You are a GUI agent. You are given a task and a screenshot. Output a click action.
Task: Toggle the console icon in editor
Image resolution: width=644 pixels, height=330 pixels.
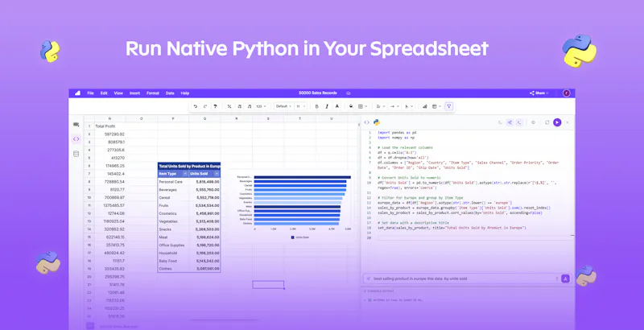519,122
